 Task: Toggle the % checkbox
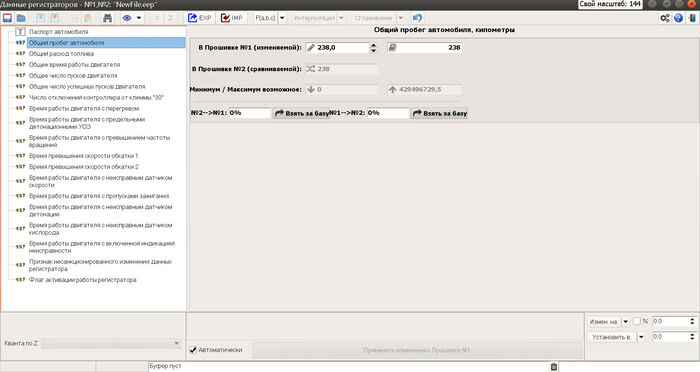point(637,321)
